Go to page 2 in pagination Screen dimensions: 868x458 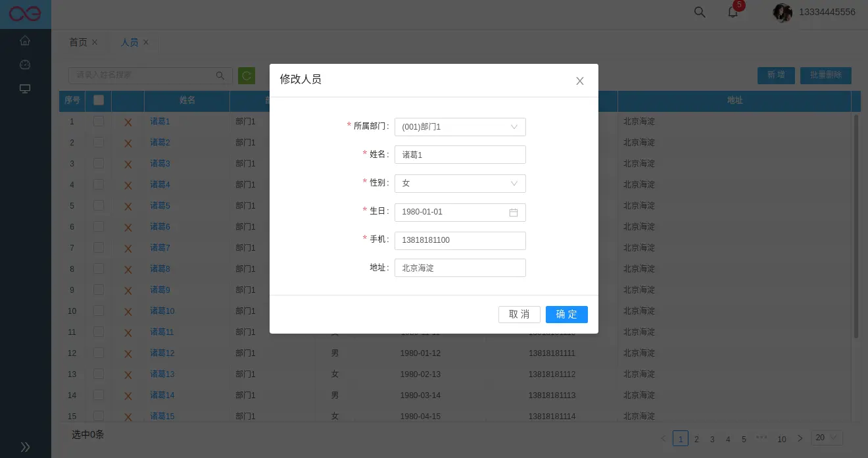tap(696, 439)
